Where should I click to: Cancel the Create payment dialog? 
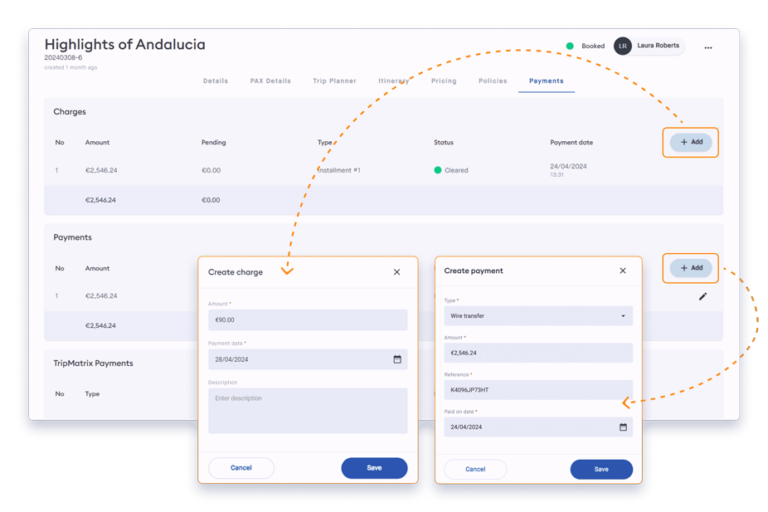tap(475, 469)
